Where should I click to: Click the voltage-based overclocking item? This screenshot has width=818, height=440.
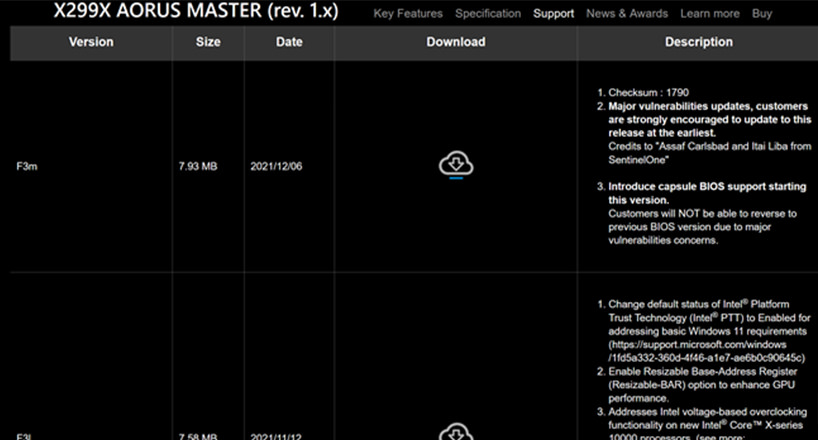pos(707,424)
